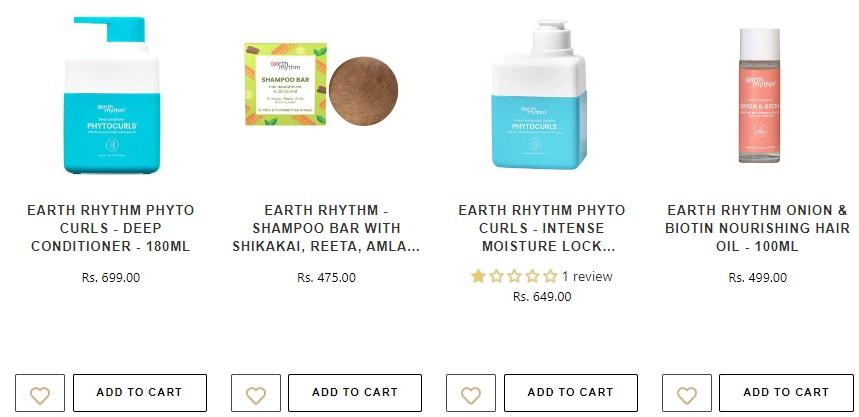Image resolution: width=859 pixels, height=417 pixels.
Task: Open Phyto Curls Intense Moisture Lock title
Action: (542, 228)
